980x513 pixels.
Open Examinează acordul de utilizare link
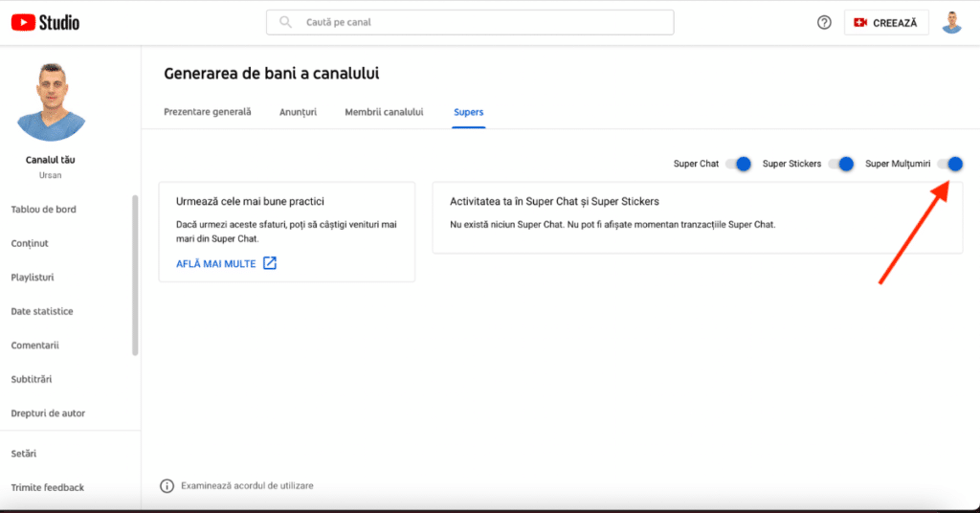click(x=247, y=485)
